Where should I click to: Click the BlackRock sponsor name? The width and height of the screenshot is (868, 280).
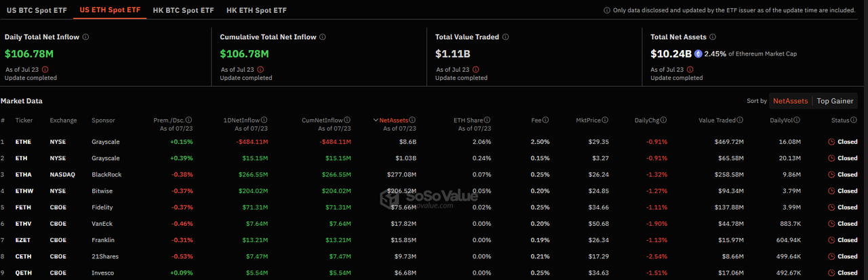(106, 174)
